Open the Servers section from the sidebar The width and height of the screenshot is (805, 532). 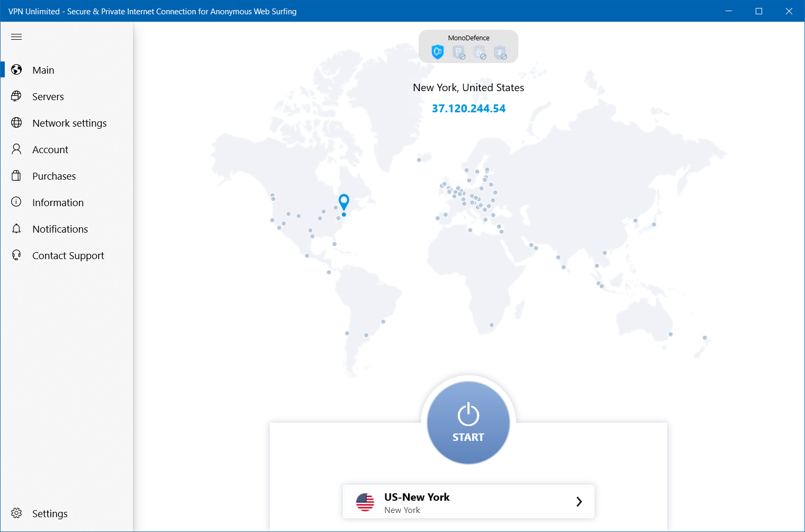tap(48, 96)
